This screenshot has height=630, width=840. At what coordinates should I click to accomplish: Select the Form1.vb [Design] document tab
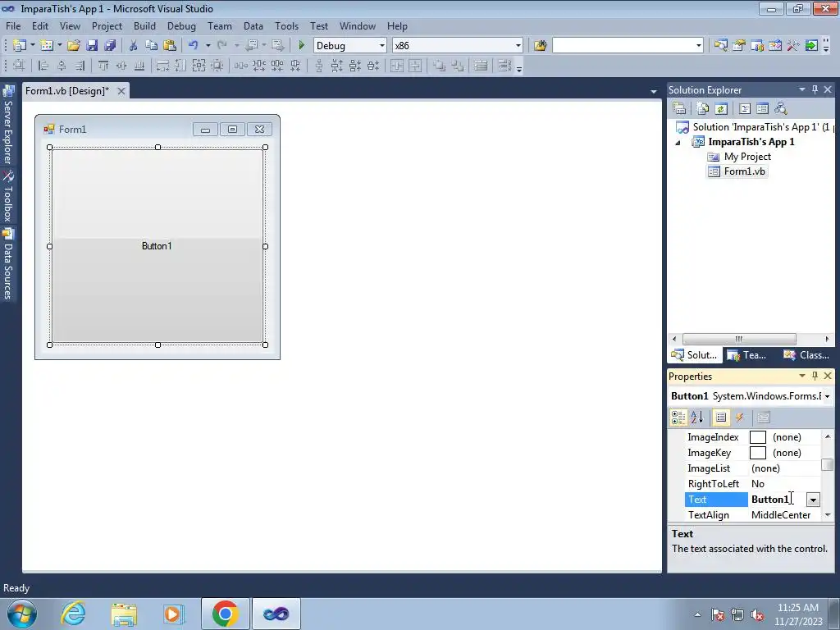click(x=67, y=91)
